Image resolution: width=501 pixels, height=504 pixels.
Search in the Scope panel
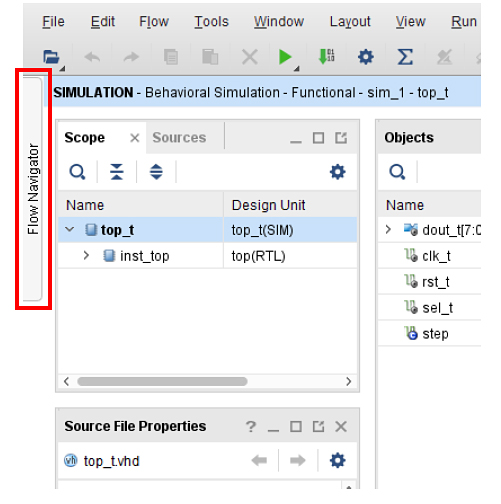tap(77, 172)
